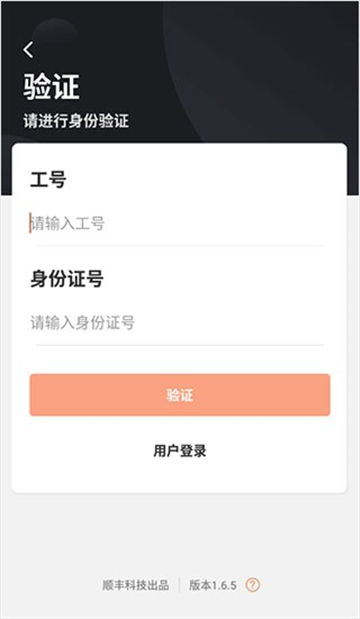This screenshot has width=360, height=619.
Task: Click the 版本1.6.5 version label
Action: pos(213,585)
